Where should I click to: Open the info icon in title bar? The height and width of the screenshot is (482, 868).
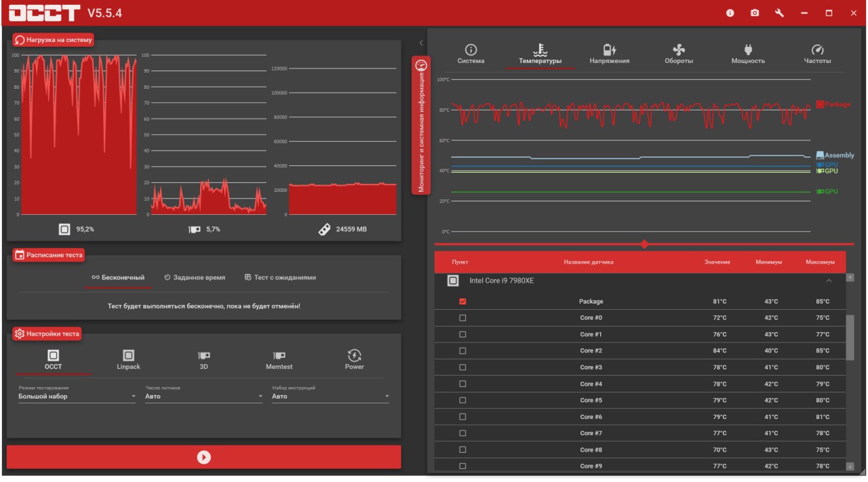pyautogui.click(x=730, y=13)
